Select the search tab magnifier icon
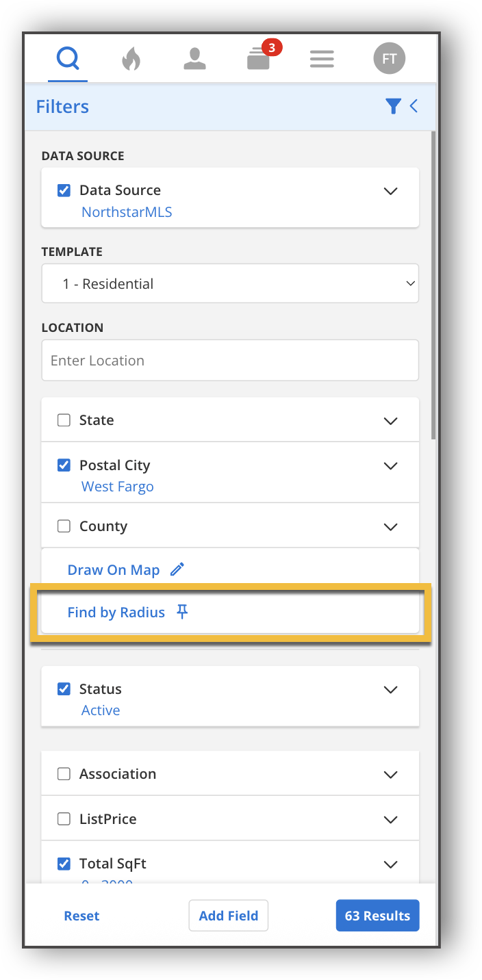The image size is (482, 980). (67, 58)
